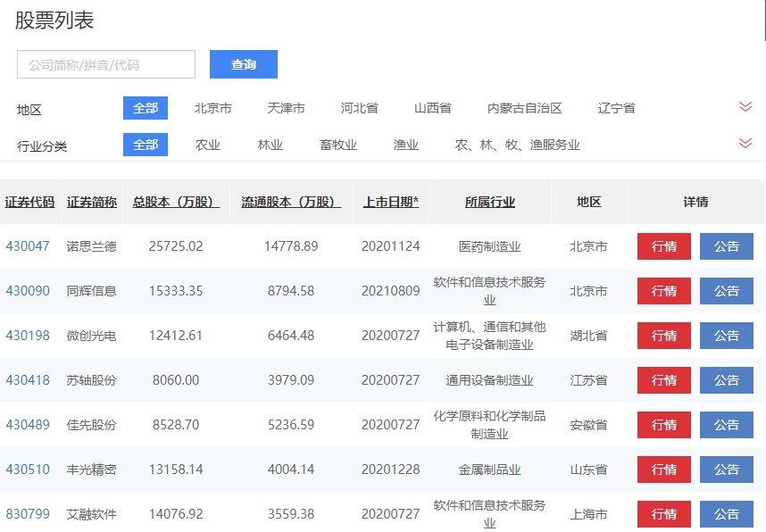The height and width of the screenshot is (532, 766).
Task: View 行情 for 微创光电
Action: tap(663, 336)
